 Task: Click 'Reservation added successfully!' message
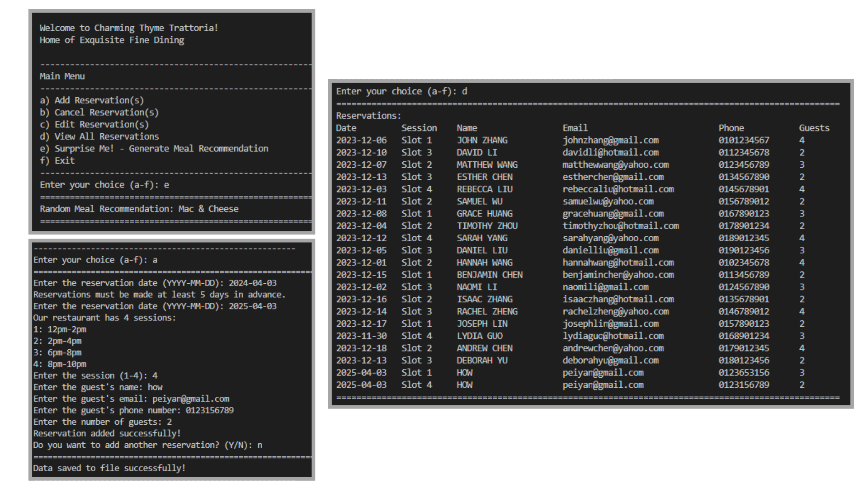click(x=107, y=433)
